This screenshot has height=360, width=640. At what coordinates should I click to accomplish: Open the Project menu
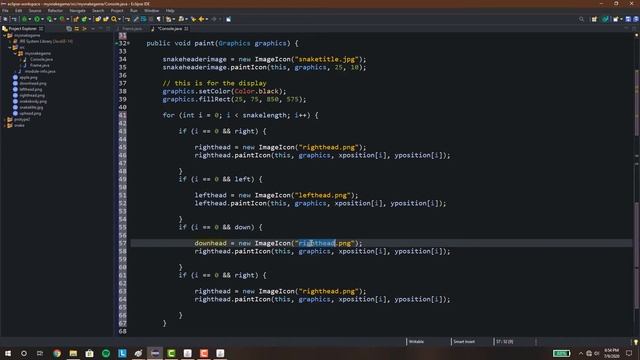pos(117,11)
